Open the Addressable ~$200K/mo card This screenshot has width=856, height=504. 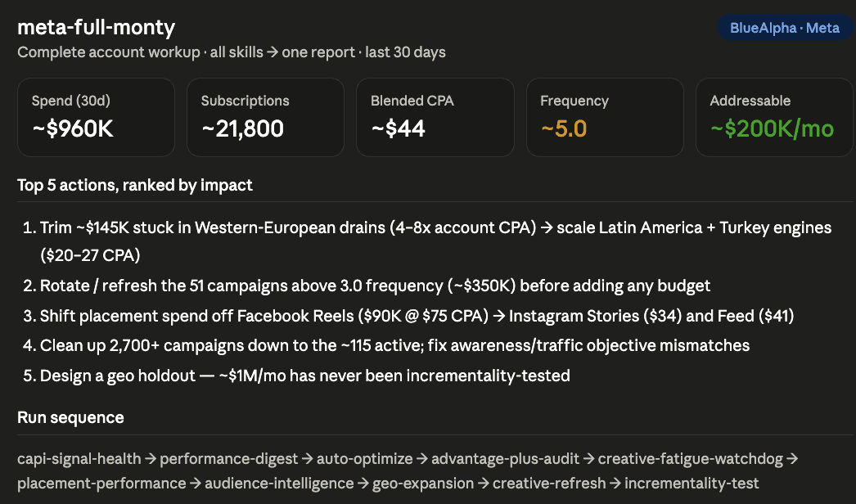[774, 117]
